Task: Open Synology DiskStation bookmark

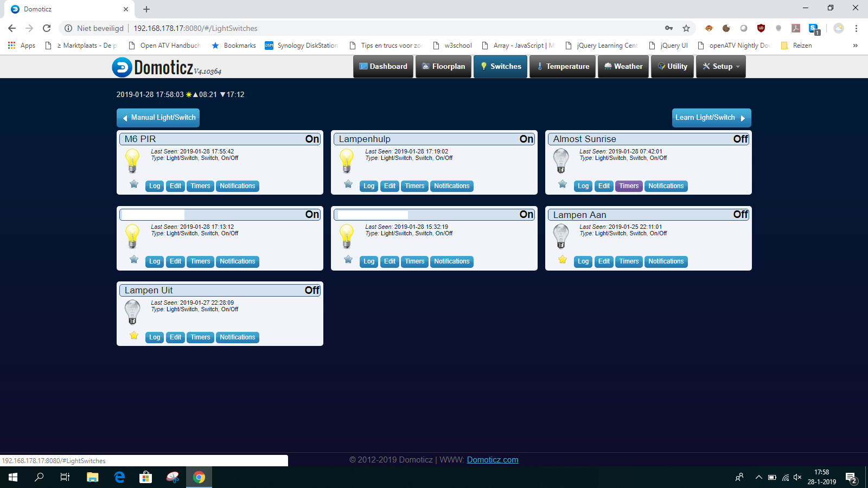Action: pyautogui.click(x=302, y=46)
